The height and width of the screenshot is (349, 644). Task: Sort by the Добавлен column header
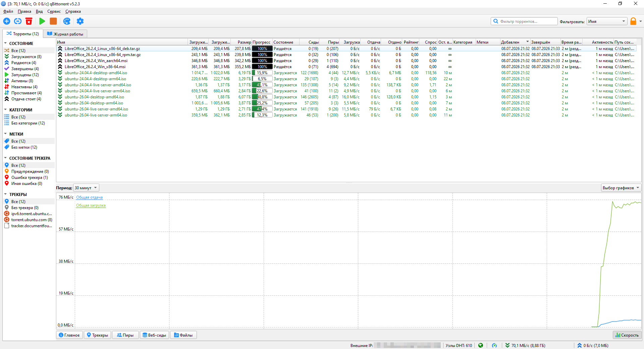click(515, 42)
